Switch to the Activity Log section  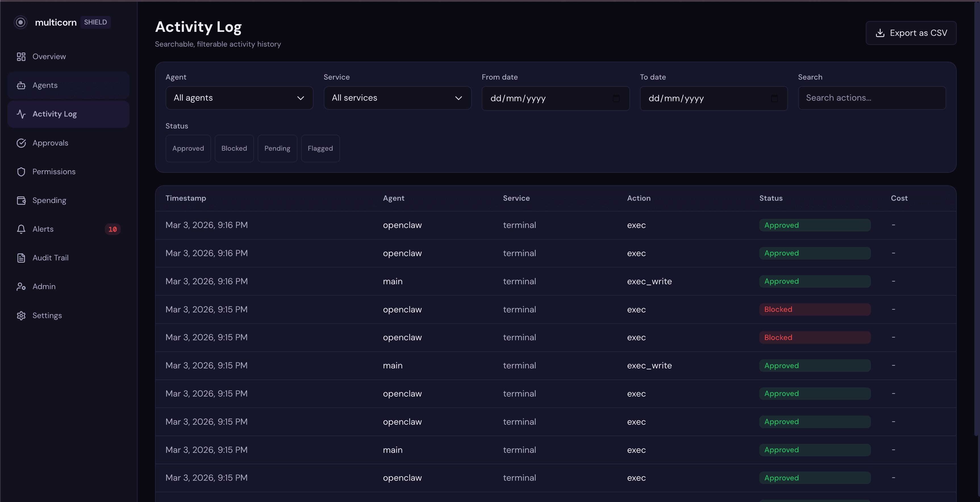point(55,114)
